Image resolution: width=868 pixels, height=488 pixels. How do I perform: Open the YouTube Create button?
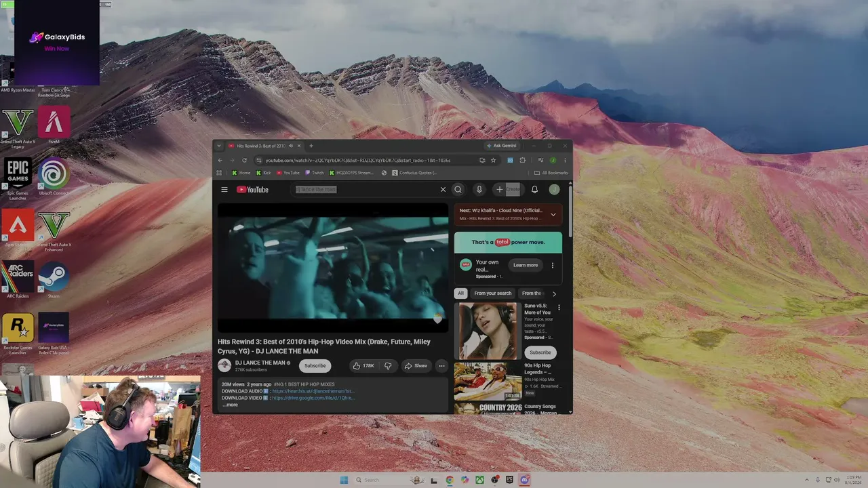pos(509,190)
